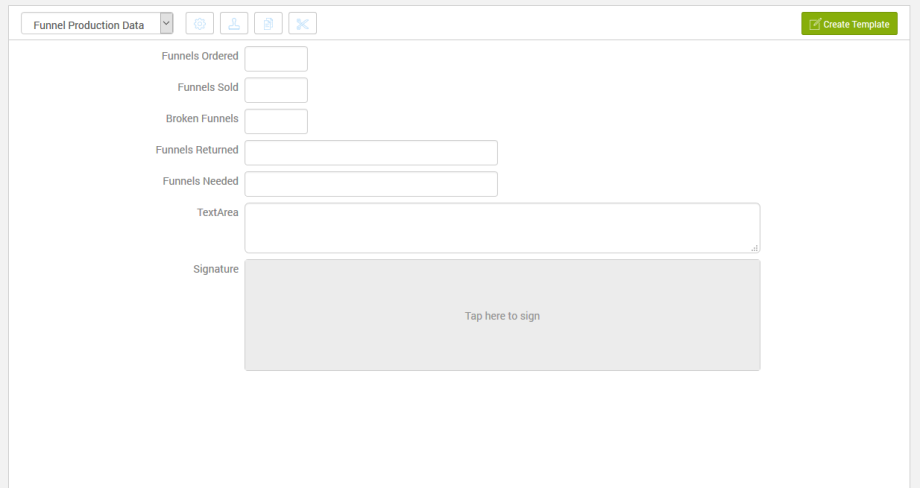920x488 pixels.
Task: Click the scissors cut icon
Action: coord(303,23)
